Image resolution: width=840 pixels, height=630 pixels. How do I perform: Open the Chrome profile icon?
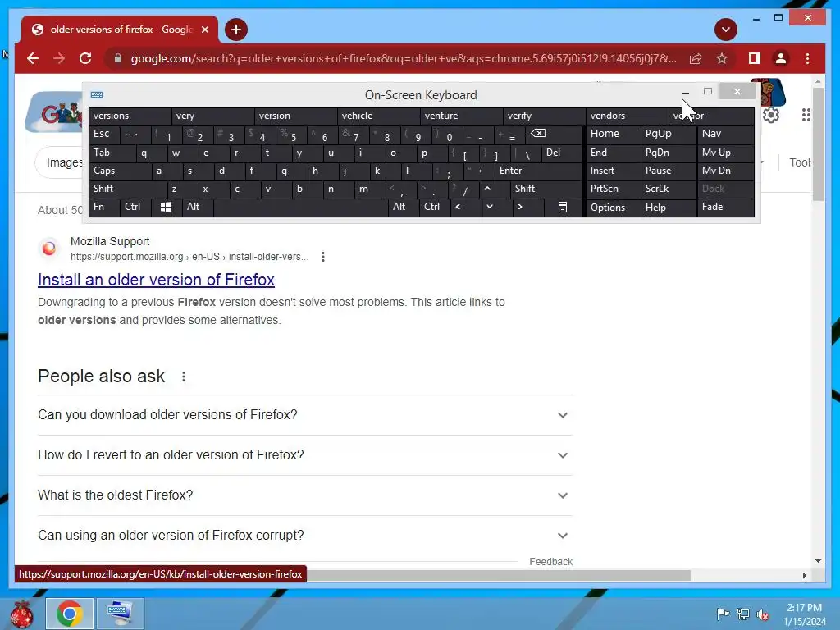(x=781, y=58)
